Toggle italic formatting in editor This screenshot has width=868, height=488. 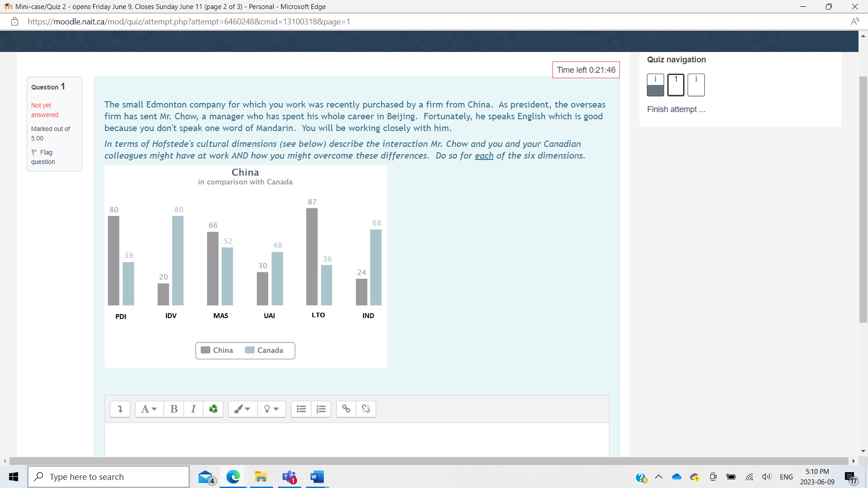(x=193, y=409)
